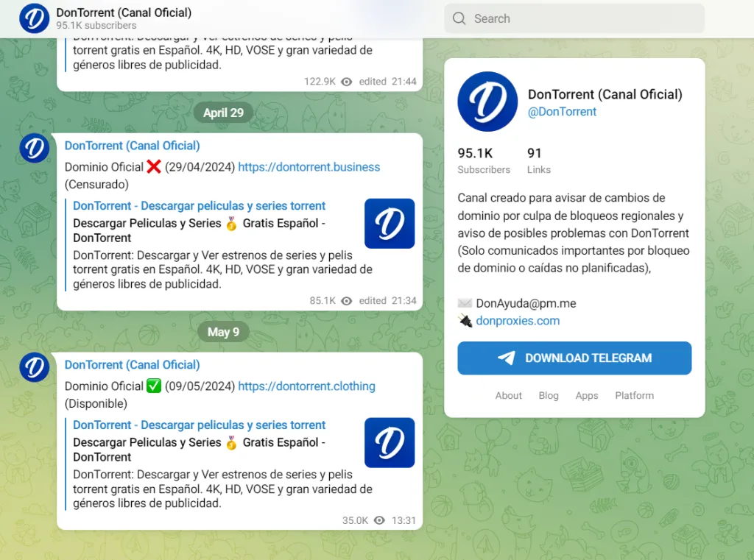
Task: Click the paper plane icon on the download button
Action: (x=507, y=358)
